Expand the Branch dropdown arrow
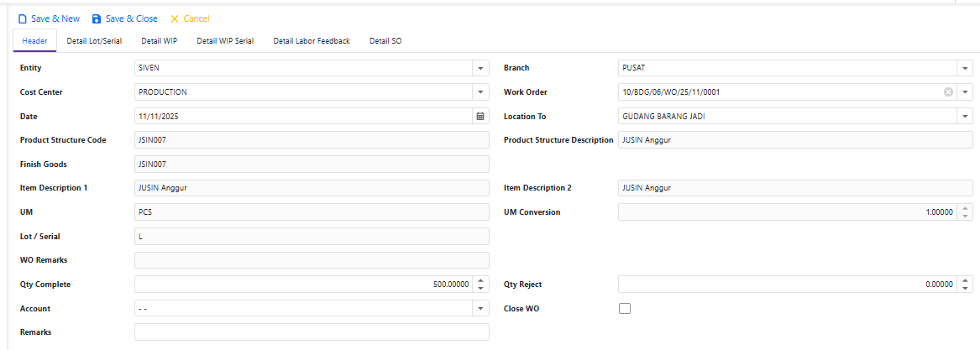This screenshot has width=980, height=350. pos(964,68)
